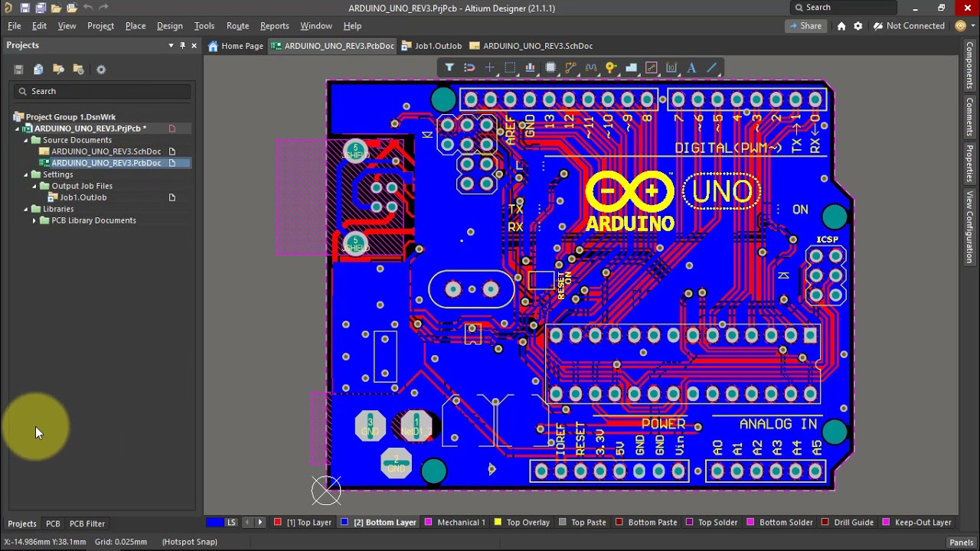Collapse Libraries folder
Screen dimensions: 980x551
click(x=25, y=209)
